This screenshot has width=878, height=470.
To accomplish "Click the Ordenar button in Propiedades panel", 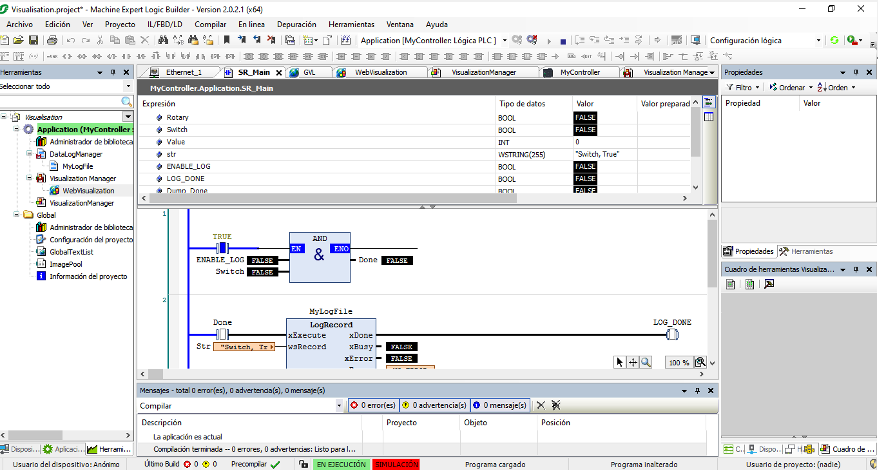I will pos(791,87).
